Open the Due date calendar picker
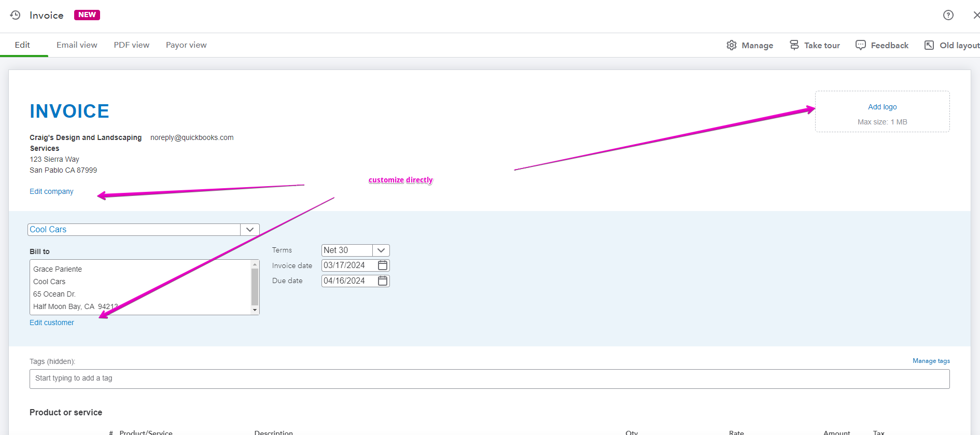Screen dimensions: 980x435 (383, 281)
